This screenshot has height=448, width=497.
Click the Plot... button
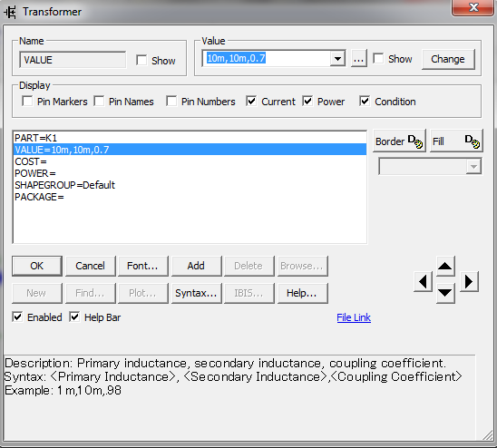tap(143, 293)
